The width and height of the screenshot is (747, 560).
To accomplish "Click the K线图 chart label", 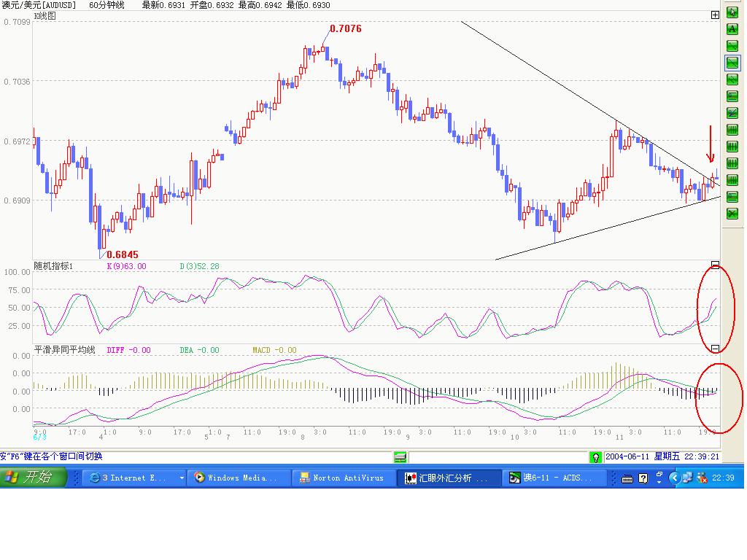I will [x=44, y=16].
